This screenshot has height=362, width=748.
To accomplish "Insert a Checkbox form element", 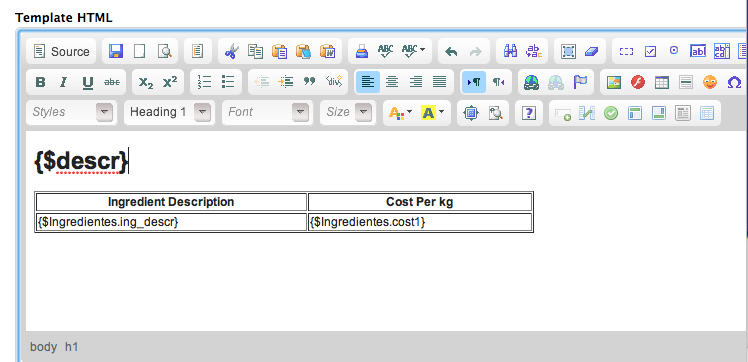I will pyautogui.click(x=650, y=51).
